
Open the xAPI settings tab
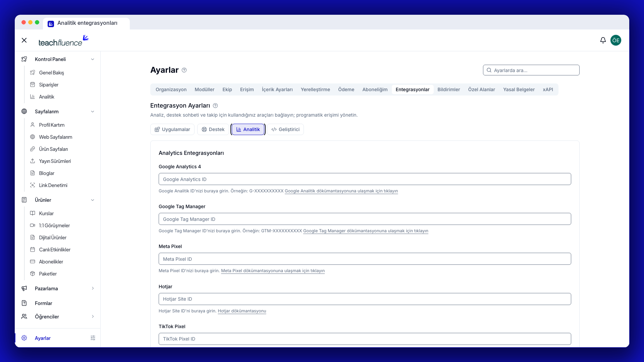[x=548, y=89]
